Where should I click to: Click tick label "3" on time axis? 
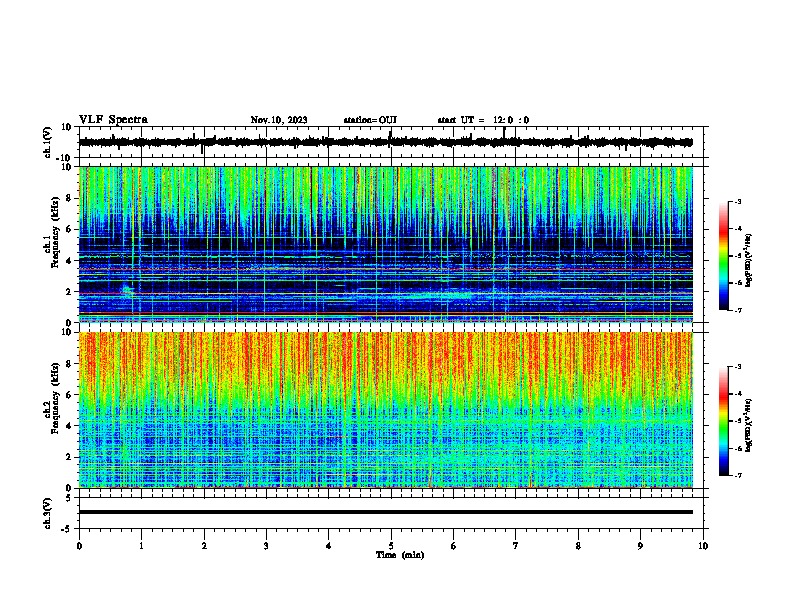[x=266, y=546]
